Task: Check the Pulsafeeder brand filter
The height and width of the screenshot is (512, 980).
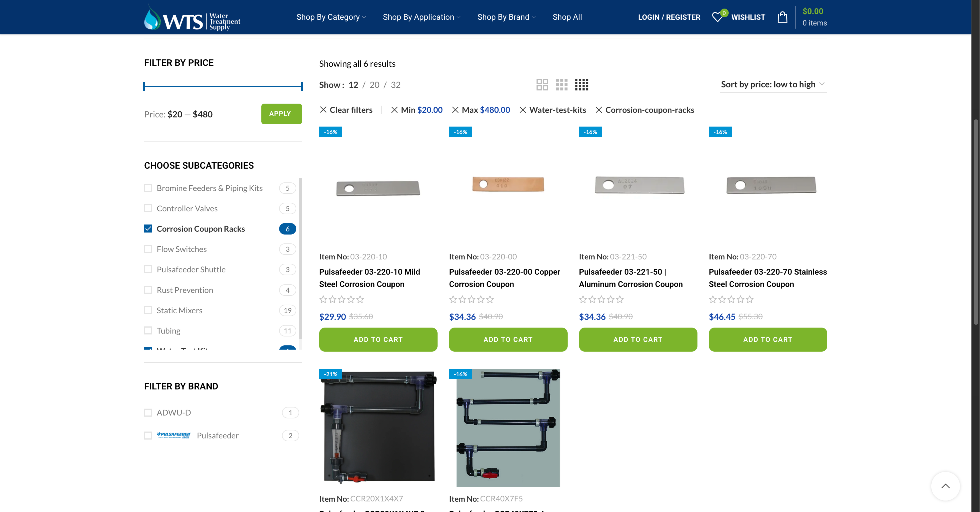Action: point(148,435)
